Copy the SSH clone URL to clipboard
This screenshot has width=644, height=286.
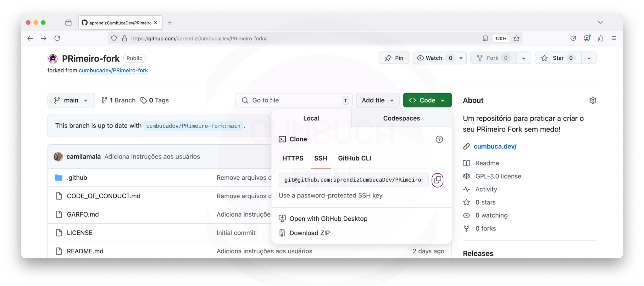[437, 180]
